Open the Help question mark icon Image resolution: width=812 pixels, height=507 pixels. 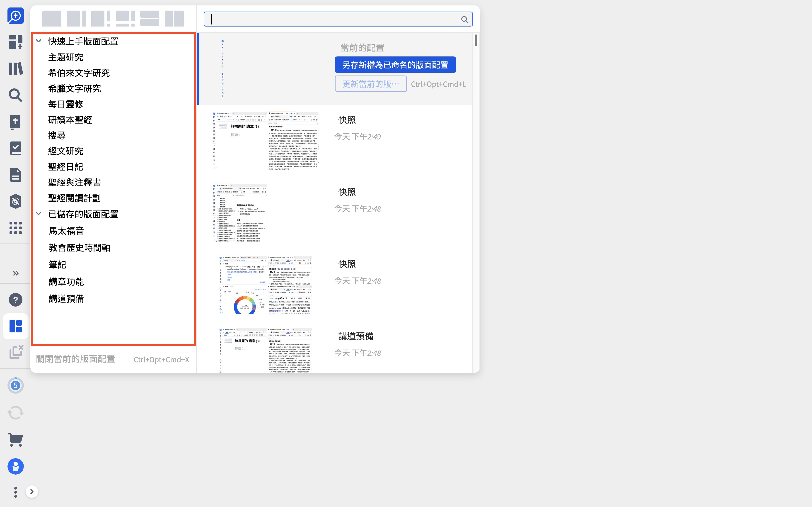[15, 300]
